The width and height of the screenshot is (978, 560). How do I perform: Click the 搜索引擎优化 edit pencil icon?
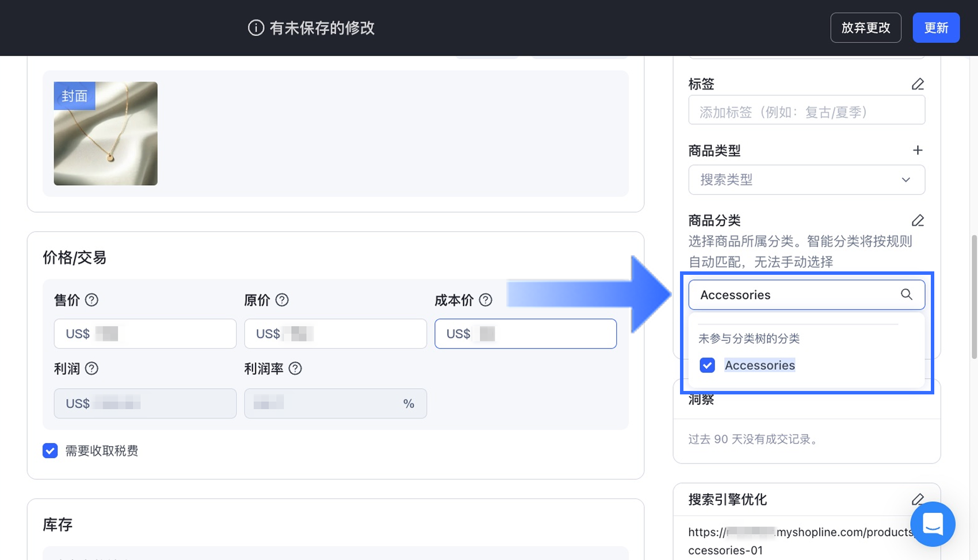coord(918,500)
